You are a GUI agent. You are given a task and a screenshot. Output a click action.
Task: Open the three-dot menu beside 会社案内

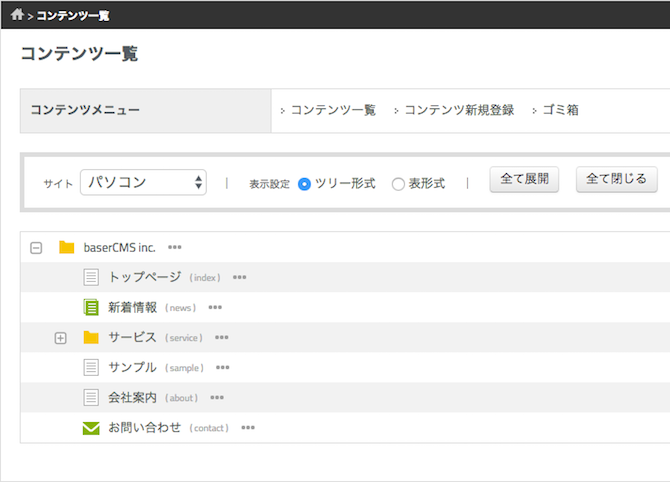(x=217, y=398)
